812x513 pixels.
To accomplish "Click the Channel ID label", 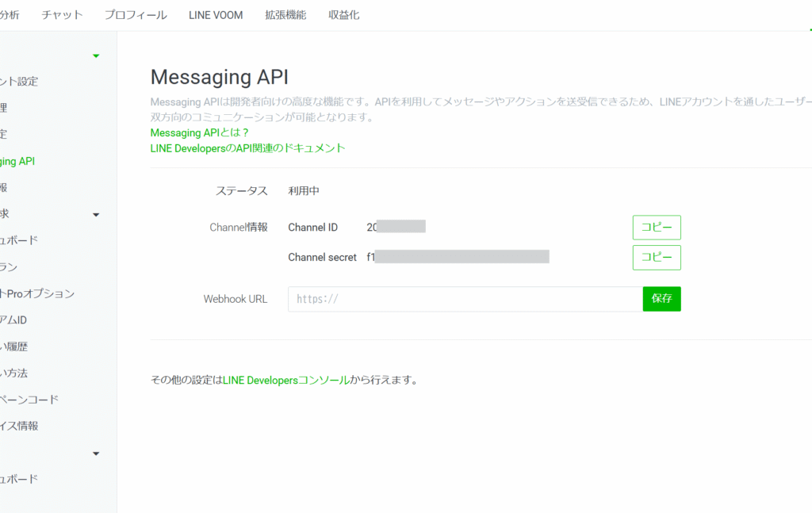I will coord(312,228).
